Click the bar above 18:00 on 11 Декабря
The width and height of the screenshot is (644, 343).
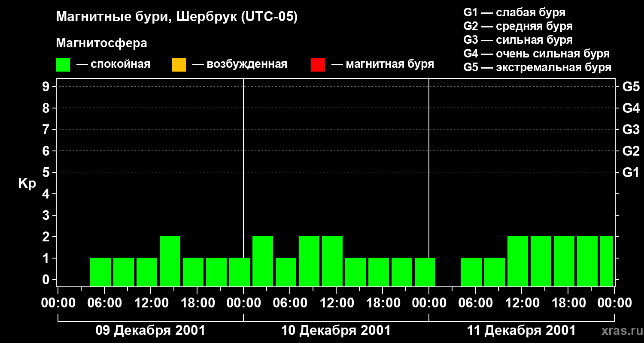[x=564, y=261]
